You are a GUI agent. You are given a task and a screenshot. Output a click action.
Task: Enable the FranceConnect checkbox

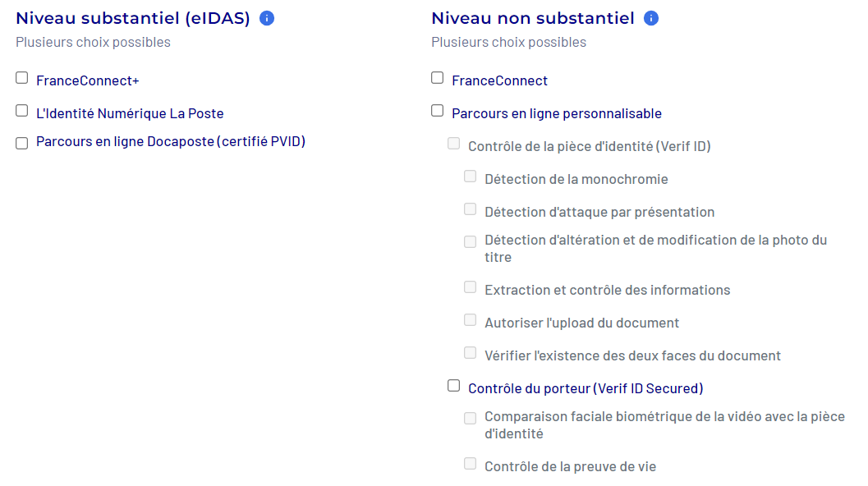click(438, 78)
